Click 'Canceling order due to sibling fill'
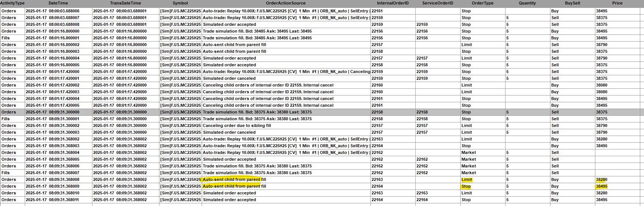 coord(237,125)
